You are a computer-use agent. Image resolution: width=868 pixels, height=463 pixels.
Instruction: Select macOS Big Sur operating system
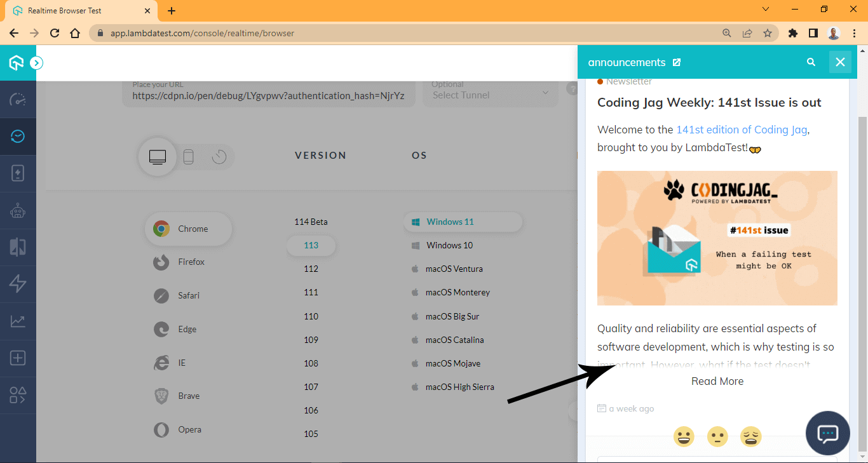coord(447,316)
